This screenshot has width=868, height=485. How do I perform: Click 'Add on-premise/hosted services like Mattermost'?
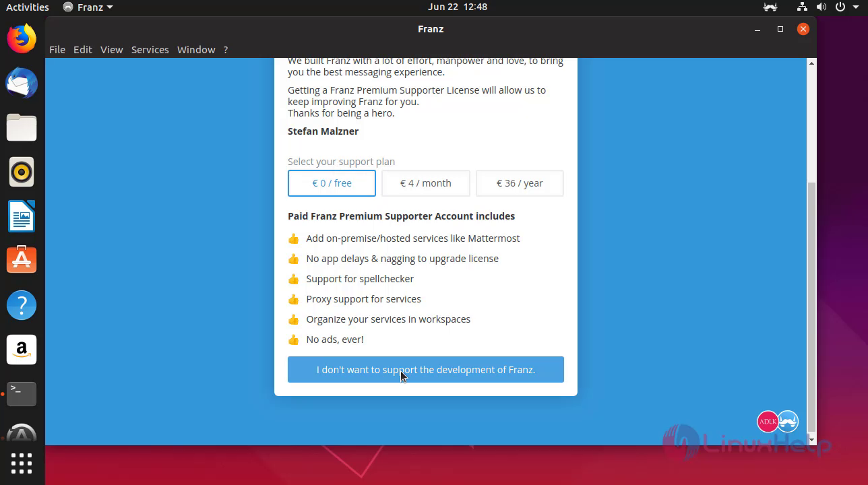(413, 238)
